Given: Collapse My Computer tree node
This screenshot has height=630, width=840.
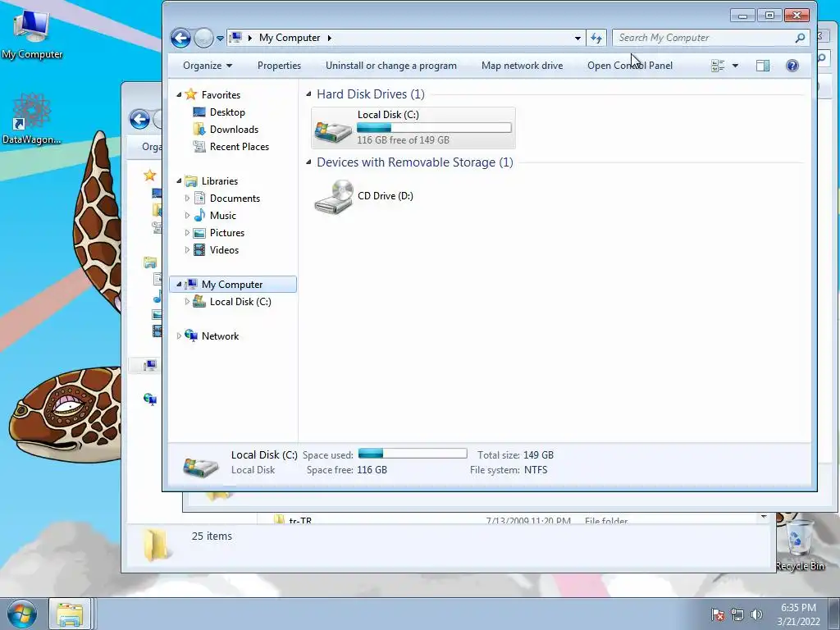Looking at the screenshot, I should (x=179, y=285).
